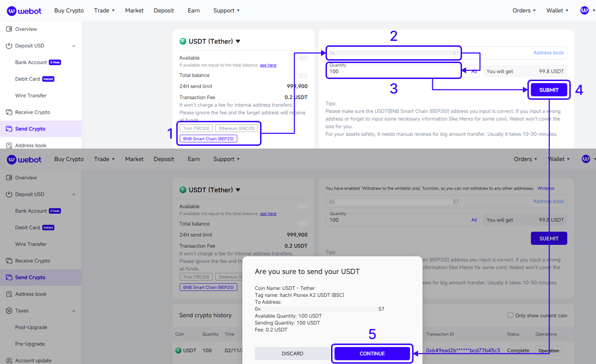Click the Taxes percent icon in the lower sidebar

tap(9, 311)
